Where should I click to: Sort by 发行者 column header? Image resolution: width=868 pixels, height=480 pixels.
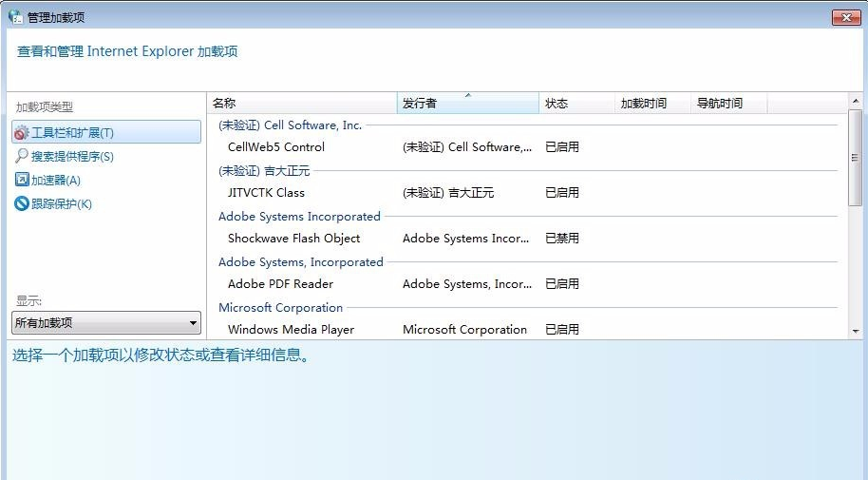pos(468,103)
